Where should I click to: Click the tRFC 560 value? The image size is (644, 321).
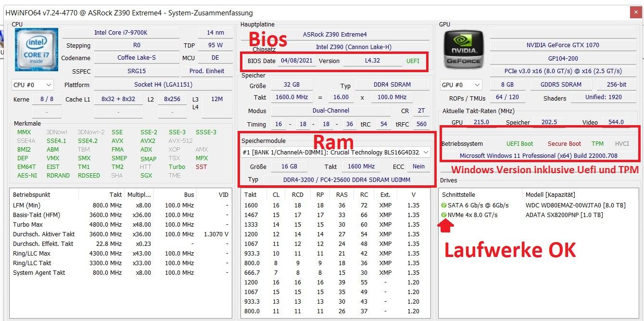(421, 124)
